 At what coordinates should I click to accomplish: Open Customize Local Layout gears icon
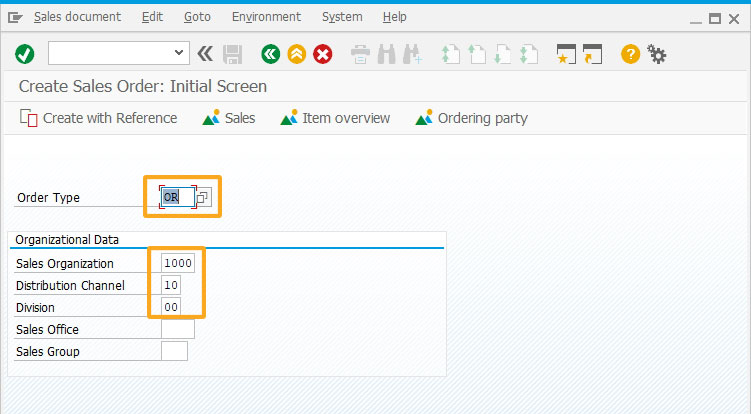coord(657,54)
